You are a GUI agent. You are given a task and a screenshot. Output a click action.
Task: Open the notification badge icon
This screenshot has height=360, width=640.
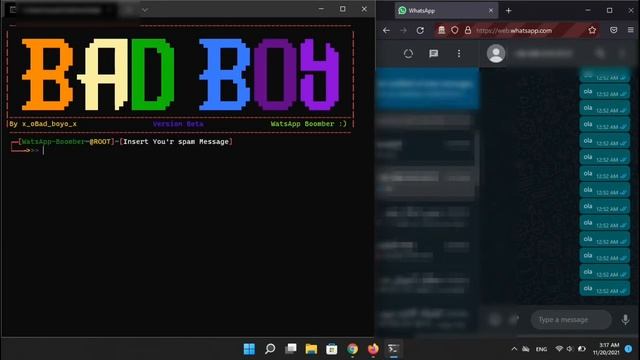tap(629, 349)
